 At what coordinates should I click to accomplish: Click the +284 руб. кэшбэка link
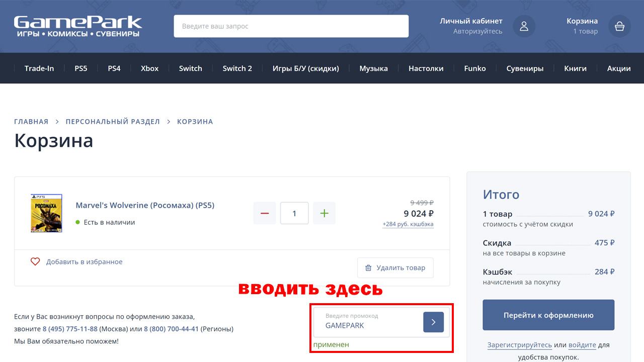pyautogui.click(x=408, y=224)
